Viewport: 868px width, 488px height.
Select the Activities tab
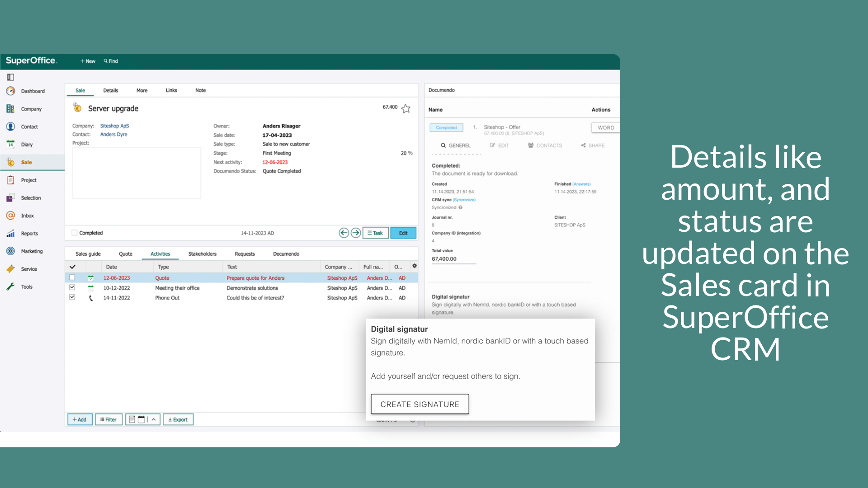point(160,254)
